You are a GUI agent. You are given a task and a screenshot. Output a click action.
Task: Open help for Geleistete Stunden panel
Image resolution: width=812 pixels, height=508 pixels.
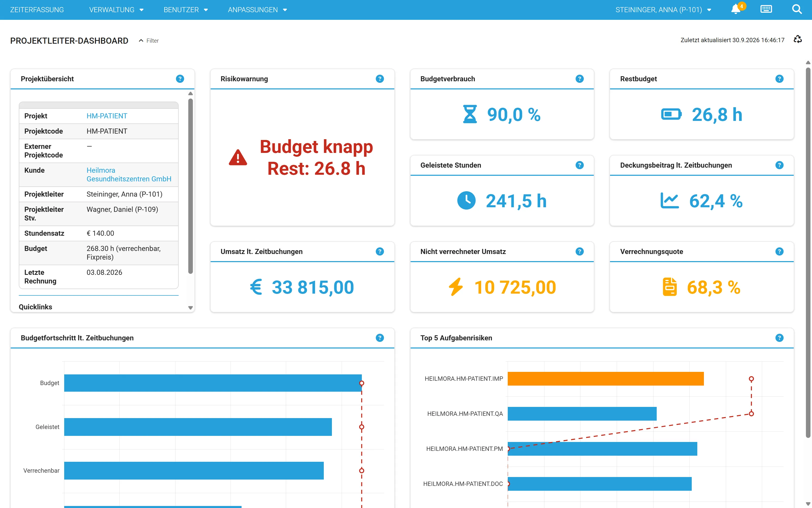[580, 165]
